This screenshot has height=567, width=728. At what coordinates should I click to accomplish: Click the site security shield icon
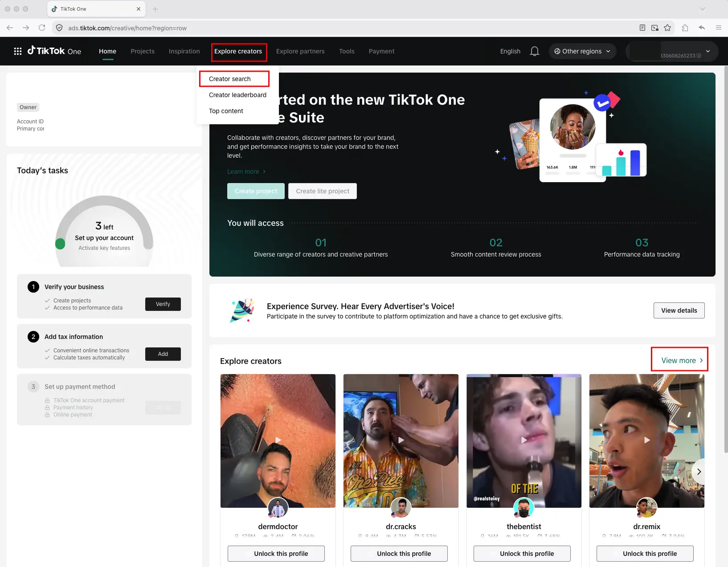59,28
